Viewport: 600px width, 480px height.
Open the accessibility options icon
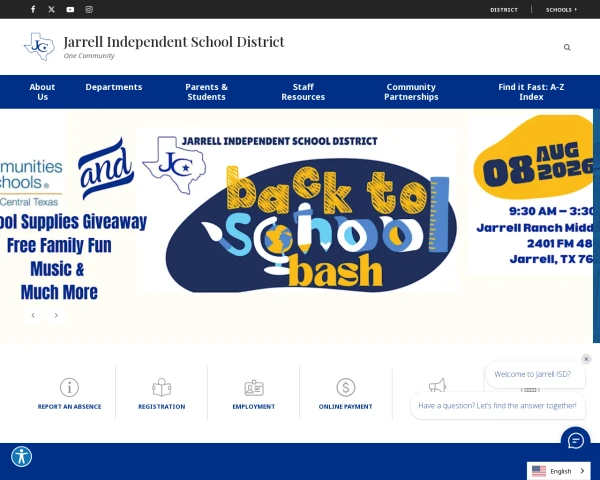pos(21,456)
